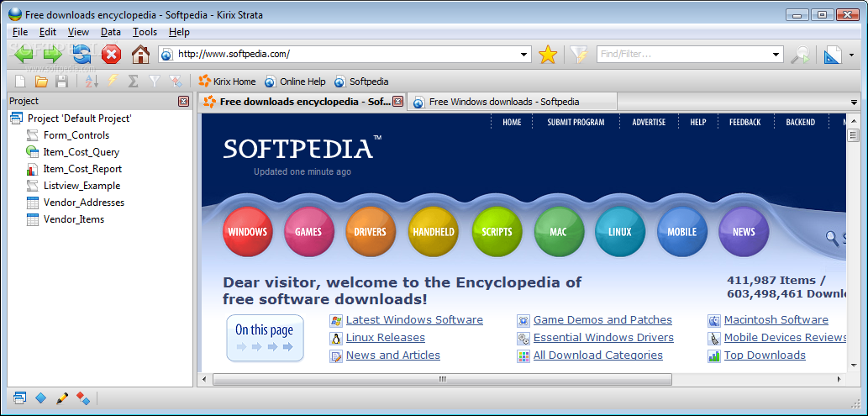
Task: Click the relationships icon in the toolbar
Action: tap(176, 82)
